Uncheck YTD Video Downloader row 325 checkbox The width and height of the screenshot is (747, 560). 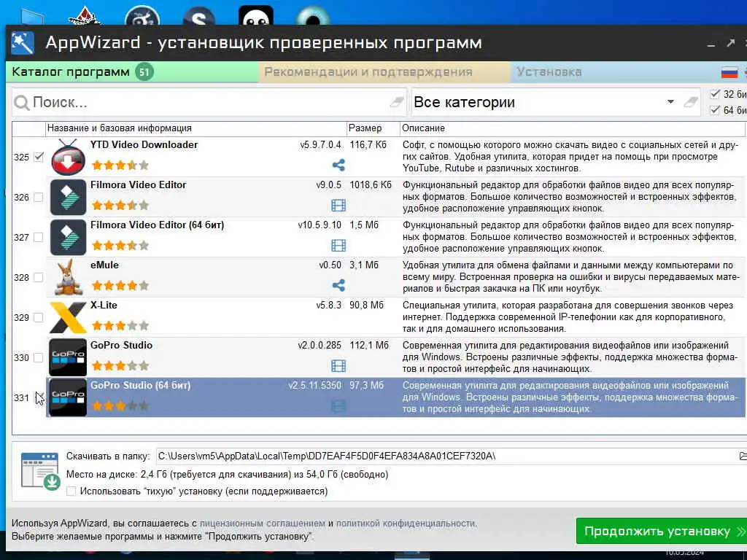coord(39,157)
